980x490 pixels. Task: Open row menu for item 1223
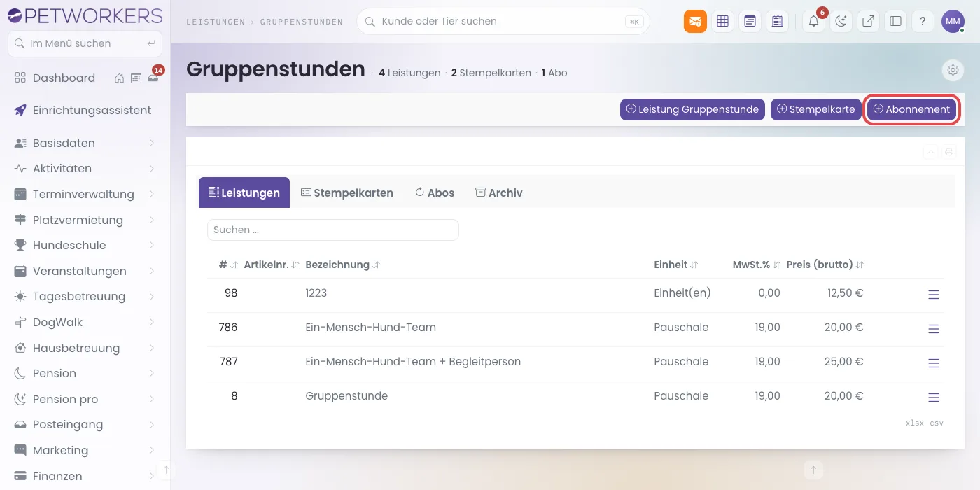tap(933, 295)
